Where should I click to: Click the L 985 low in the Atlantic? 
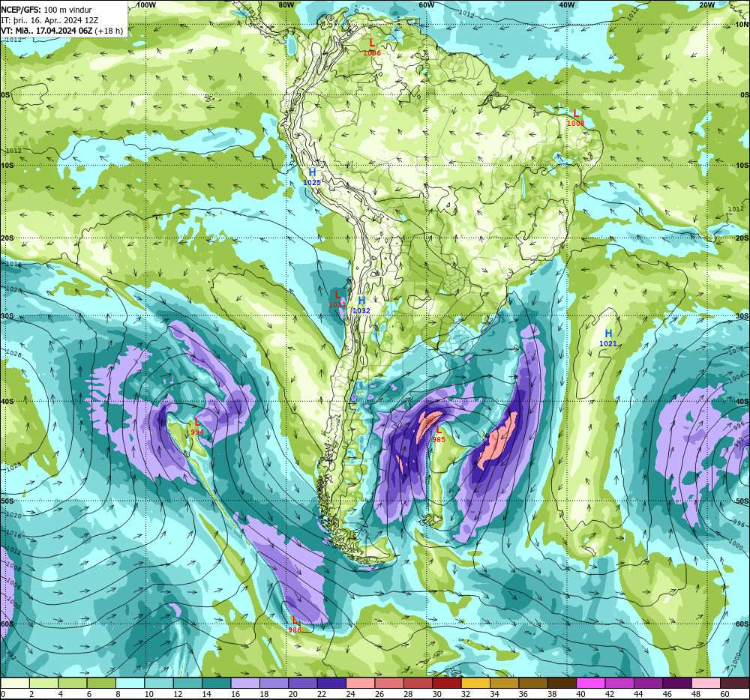pos(439,435)
